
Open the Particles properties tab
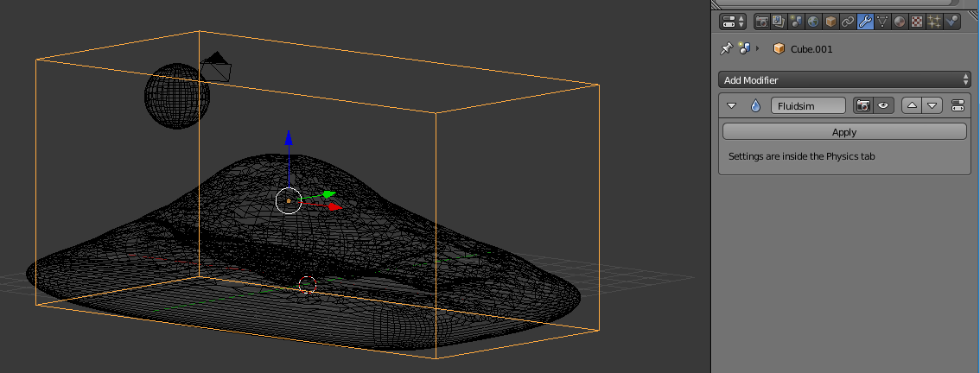point(934,21)
